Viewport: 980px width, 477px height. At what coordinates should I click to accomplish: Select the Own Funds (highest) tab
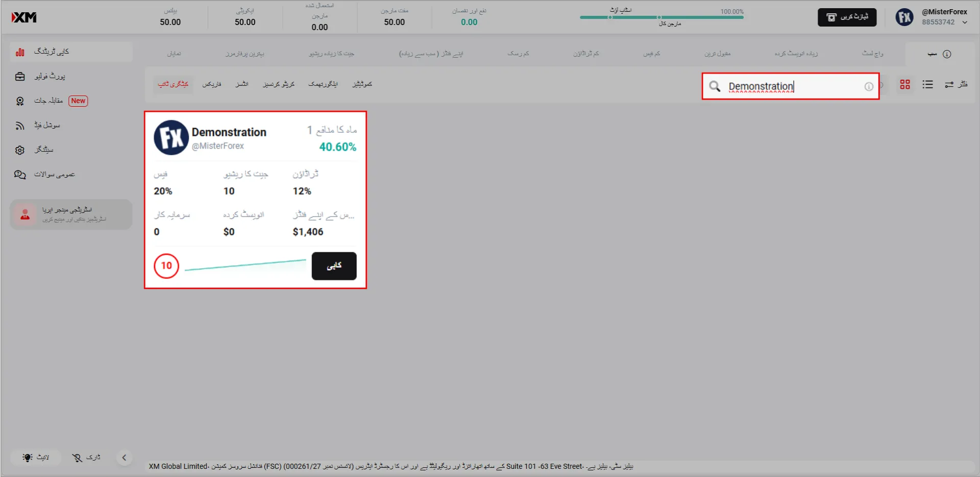tap(431, 54)
